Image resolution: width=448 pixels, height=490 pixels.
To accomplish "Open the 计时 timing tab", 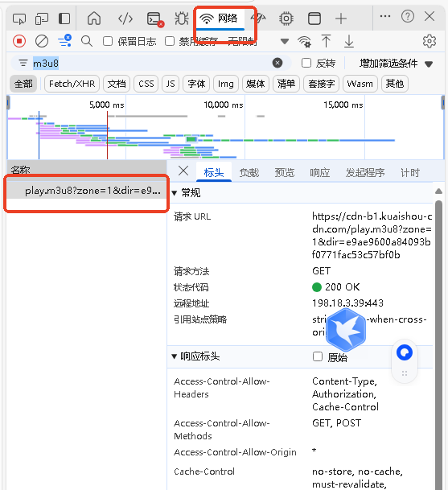I will [410, 172].
